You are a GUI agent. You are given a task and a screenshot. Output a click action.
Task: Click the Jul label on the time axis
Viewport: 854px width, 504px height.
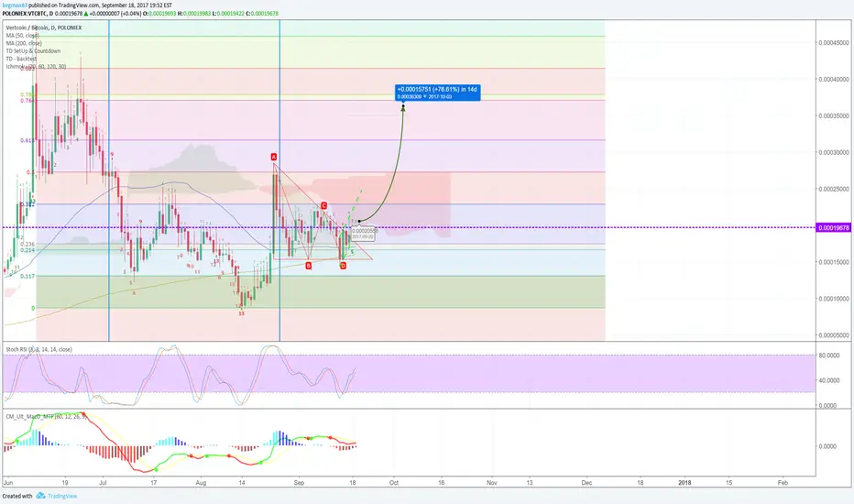[x=104, y=483]
